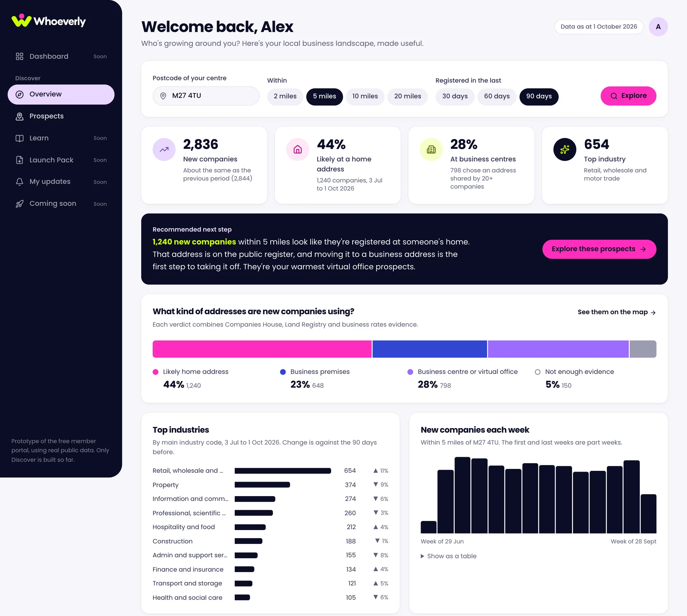Click the Overview compass icon
This screenshot has height=616, width=687.
[19, 94]
